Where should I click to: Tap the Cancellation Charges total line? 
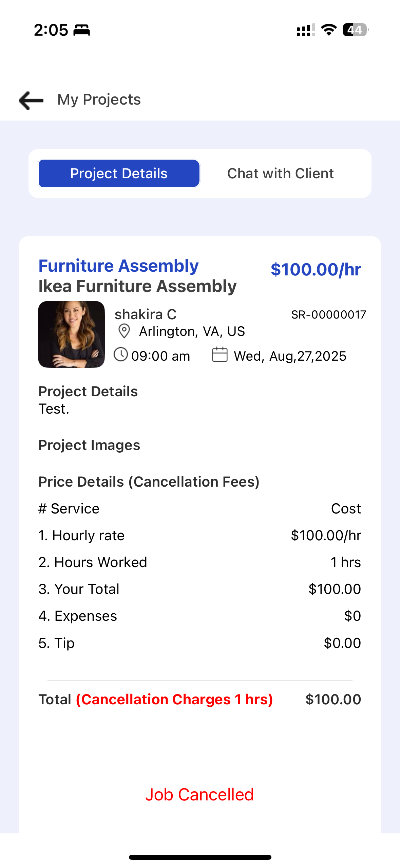(200, 700)
